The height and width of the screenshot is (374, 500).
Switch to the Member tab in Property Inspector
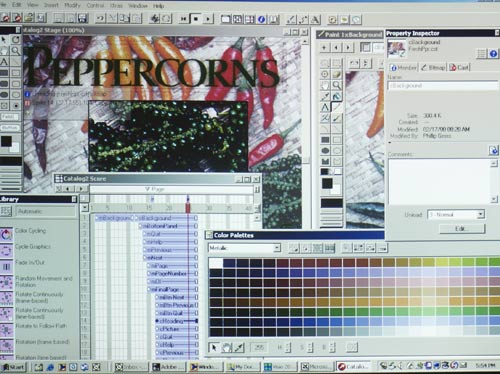coord(403,67)
